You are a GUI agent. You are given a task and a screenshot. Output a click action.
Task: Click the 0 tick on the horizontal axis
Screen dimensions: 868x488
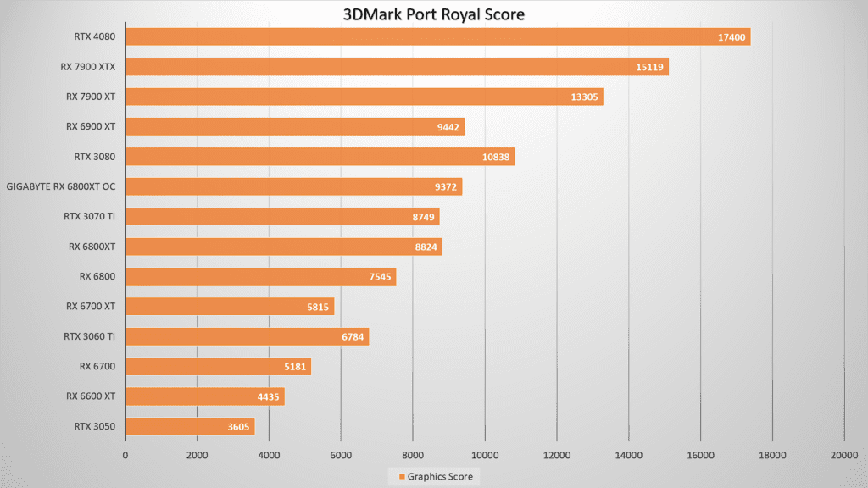[x=125, y=455]
